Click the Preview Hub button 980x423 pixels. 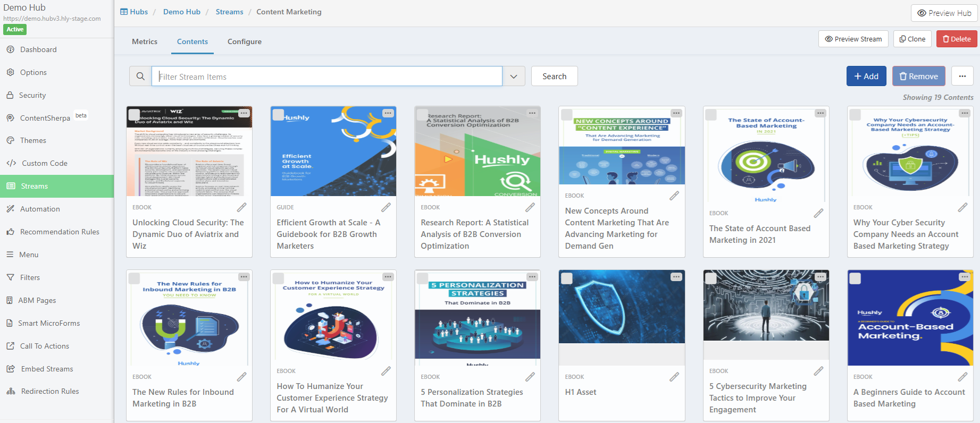pos(944,13)
